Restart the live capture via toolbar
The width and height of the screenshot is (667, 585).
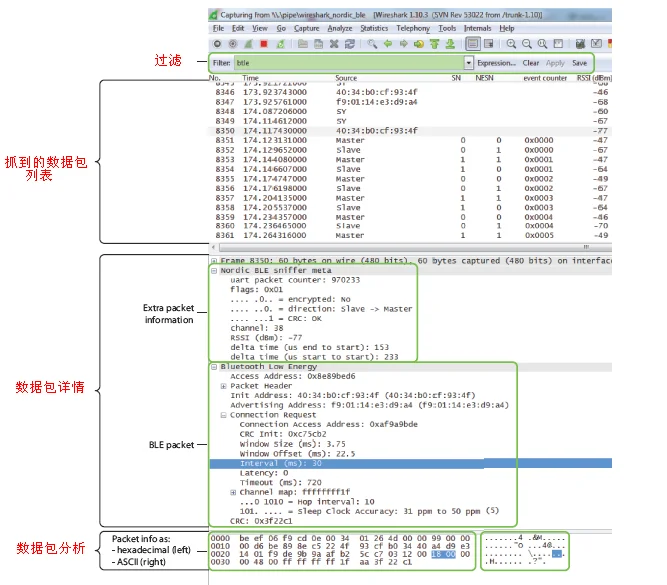[280, 44]
